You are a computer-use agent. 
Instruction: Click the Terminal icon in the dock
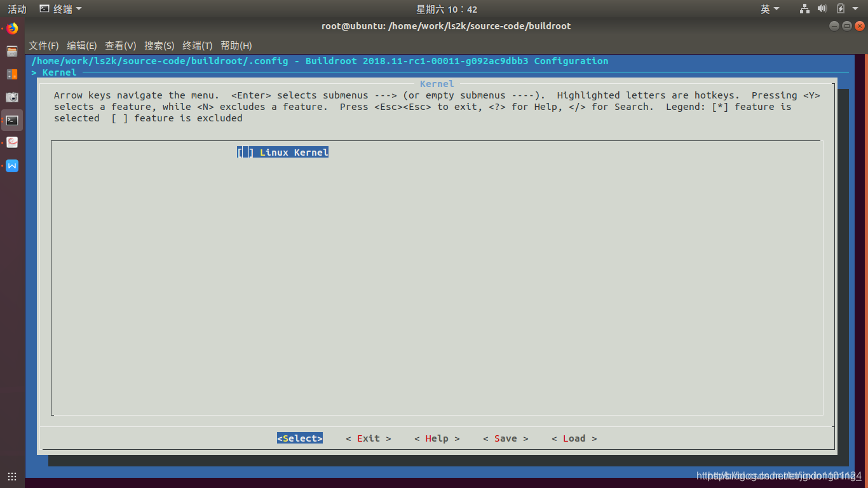point(12,120)
